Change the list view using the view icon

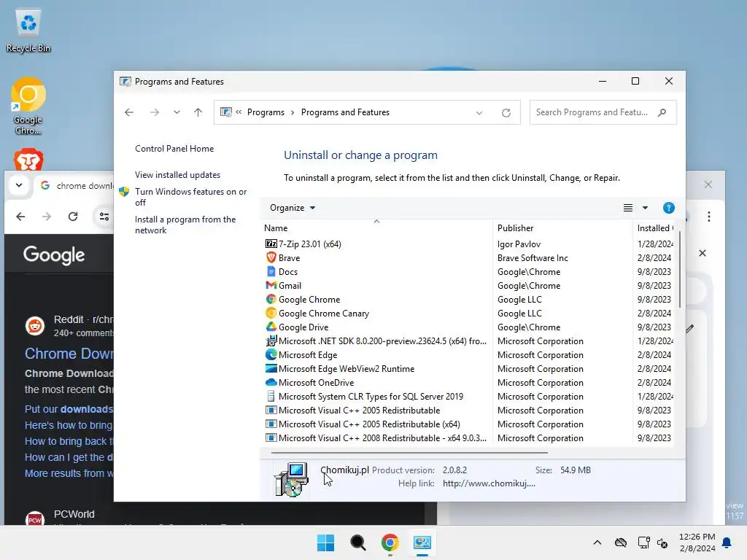coord(628,208)
